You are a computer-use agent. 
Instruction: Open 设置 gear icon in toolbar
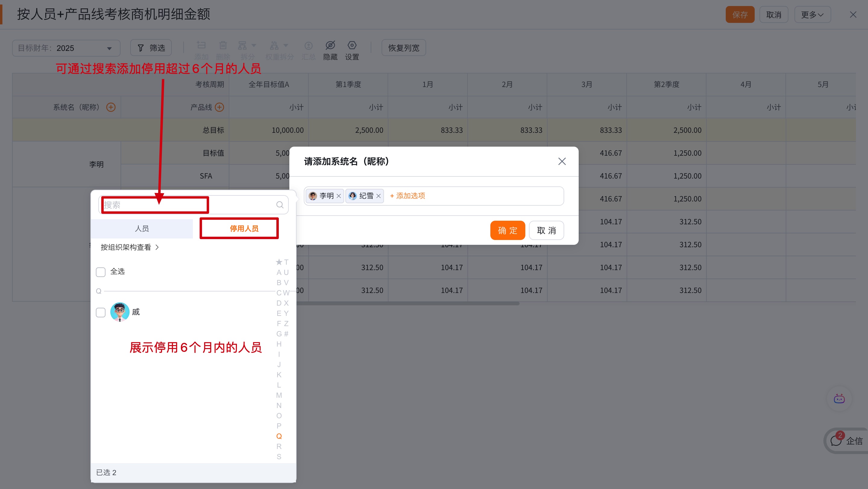coord(352,45)
